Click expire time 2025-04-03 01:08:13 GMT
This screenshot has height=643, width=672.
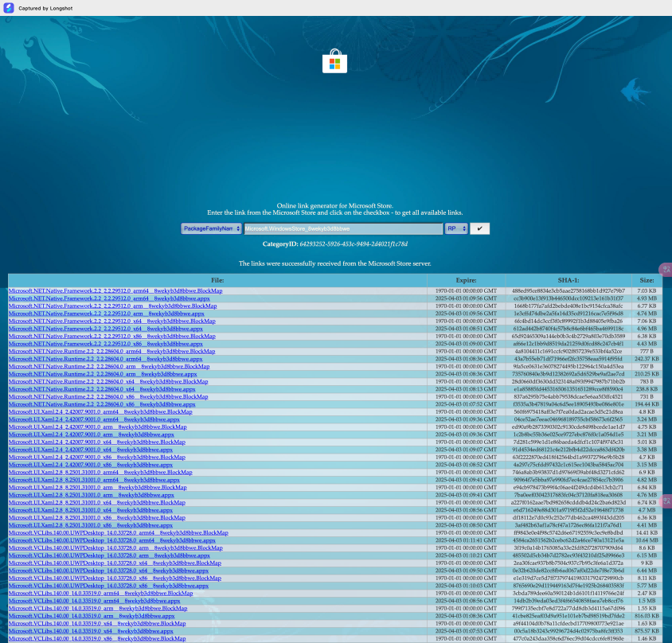point(467,389)
